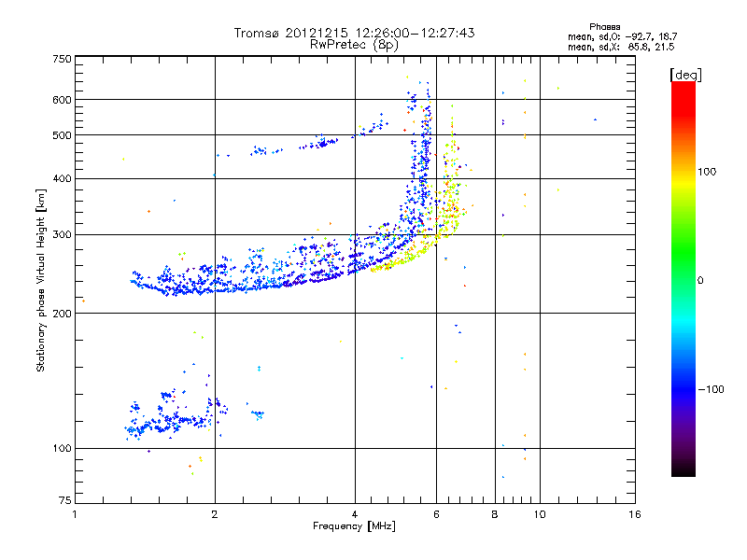
Task: Click the y-axis tick label '300'
Action: click(62, 235)
